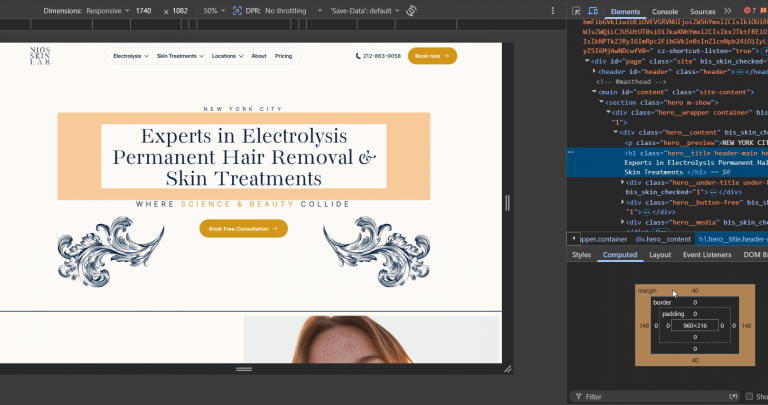The image size is (768, 405).
Task: Click the rotate viewport icon
Action: (411, 10)
